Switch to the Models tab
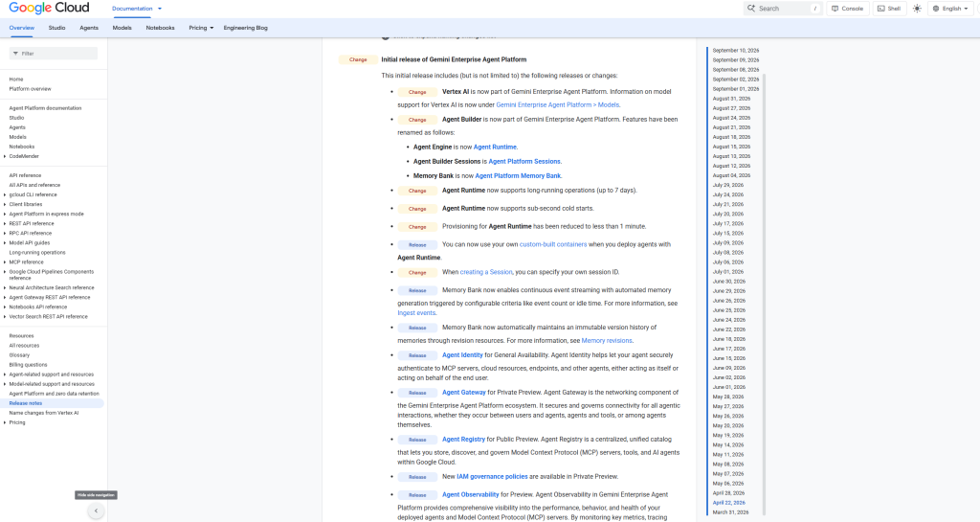The width and height of the screenshot is (980, 522). [122, 28]
